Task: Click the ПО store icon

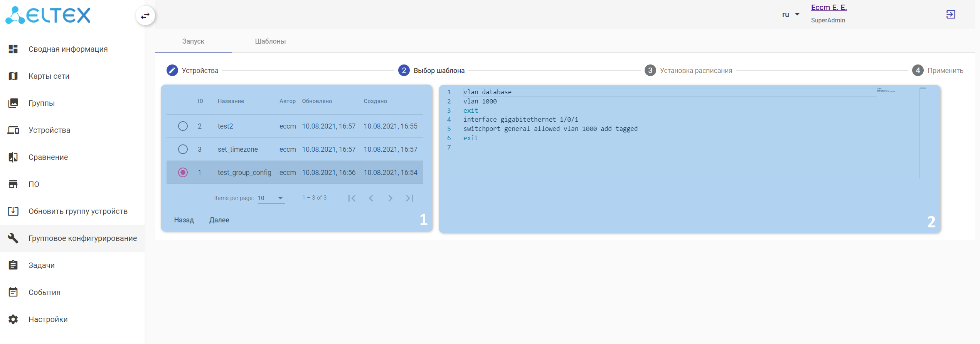Action: [x=13, y=184]
